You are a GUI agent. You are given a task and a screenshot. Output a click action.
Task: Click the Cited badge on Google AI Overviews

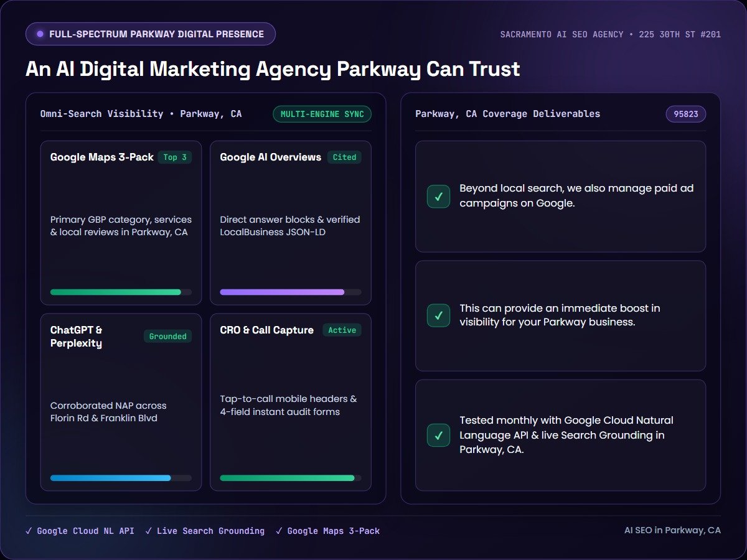[344, 157]
